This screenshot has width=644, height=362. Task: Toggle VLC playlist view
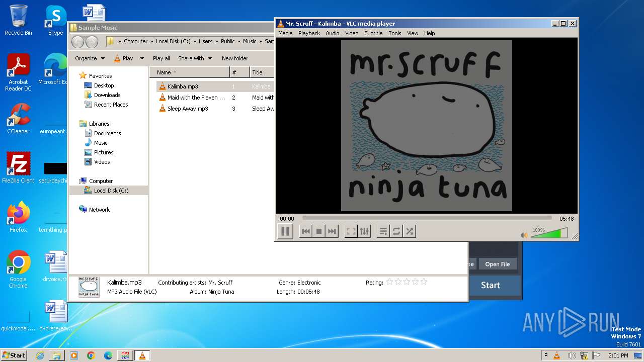(383, 231)
